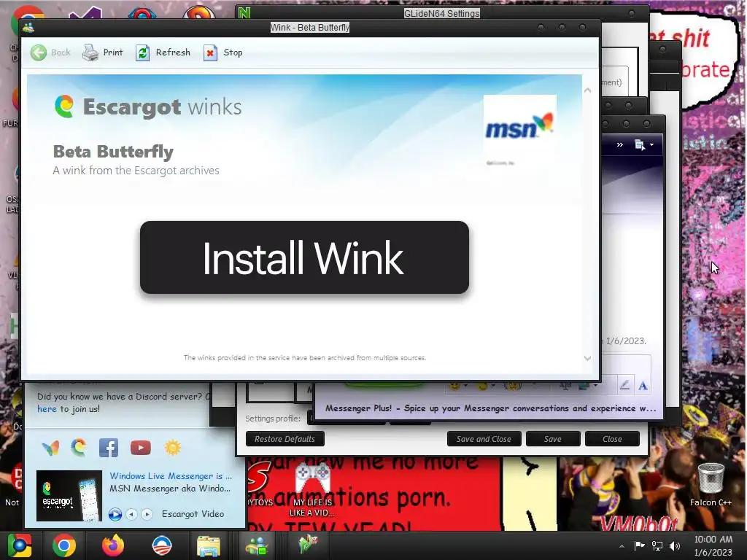Show hidden tray icons arrow
The image size is (747, 560).
(622, 546)
